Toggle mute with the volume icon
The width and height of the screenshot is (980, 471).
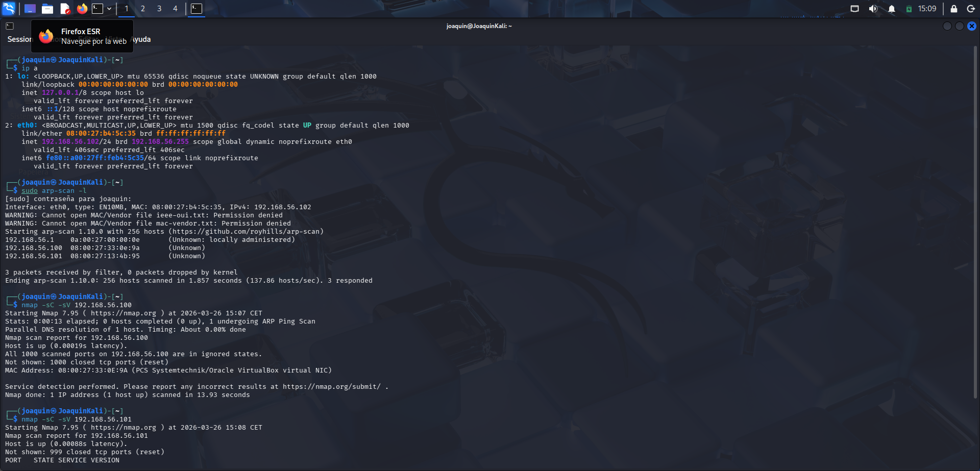tap(873, 8)
